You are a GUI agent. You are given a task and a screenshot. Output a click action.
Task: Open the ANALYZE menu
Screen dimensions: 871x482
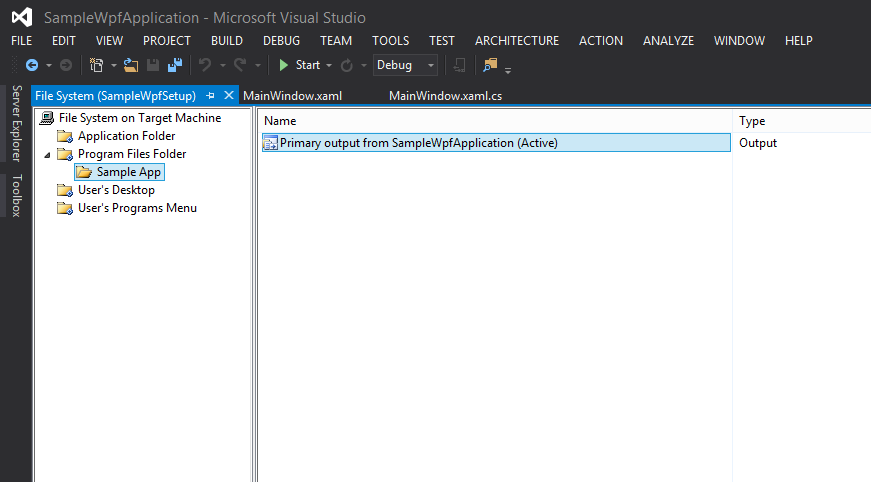pos(668,41)
